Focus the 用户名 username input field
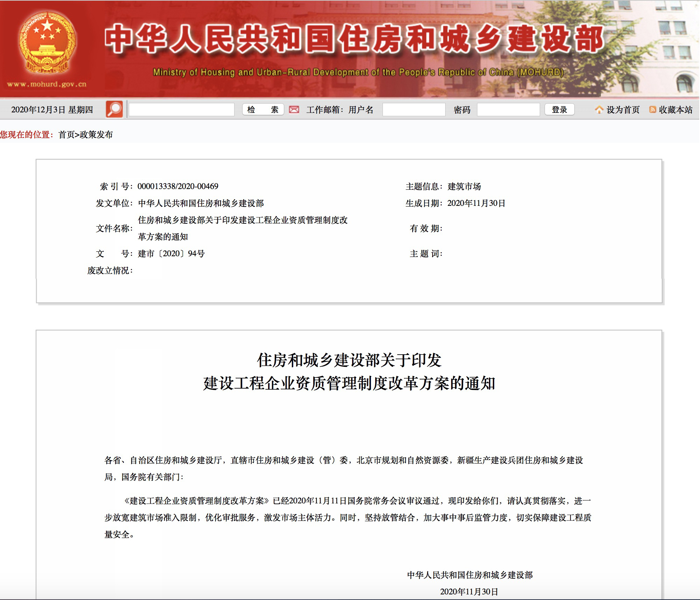 [x=414, y=110]
